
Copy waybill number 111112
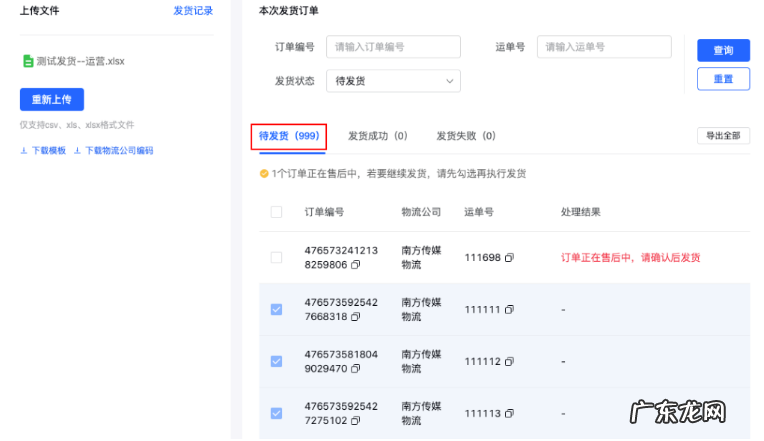(x=509, y=362)
